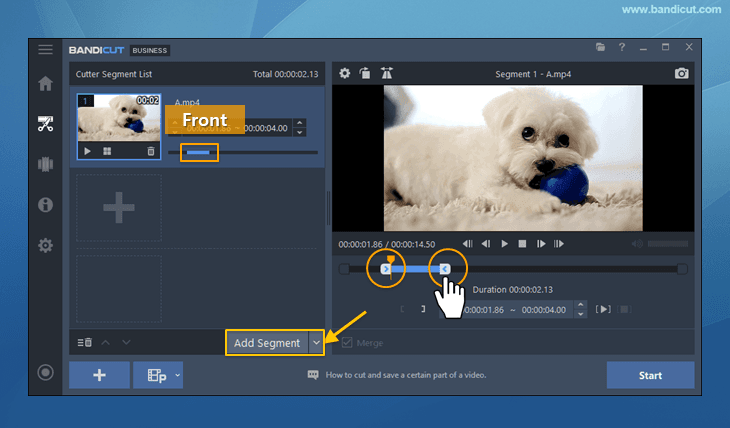Step back one frame

pyautogui.click(x=486, y=244)
